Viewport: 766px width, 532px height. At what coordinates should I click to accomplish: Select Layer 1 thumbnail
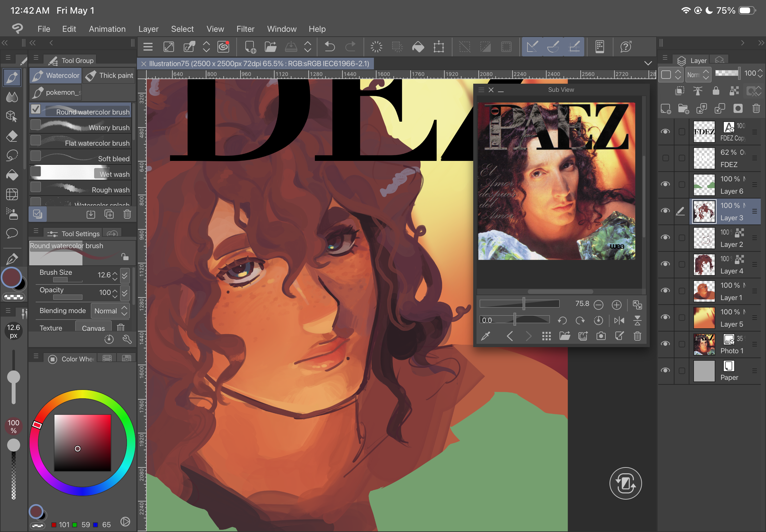click(704, 291)
